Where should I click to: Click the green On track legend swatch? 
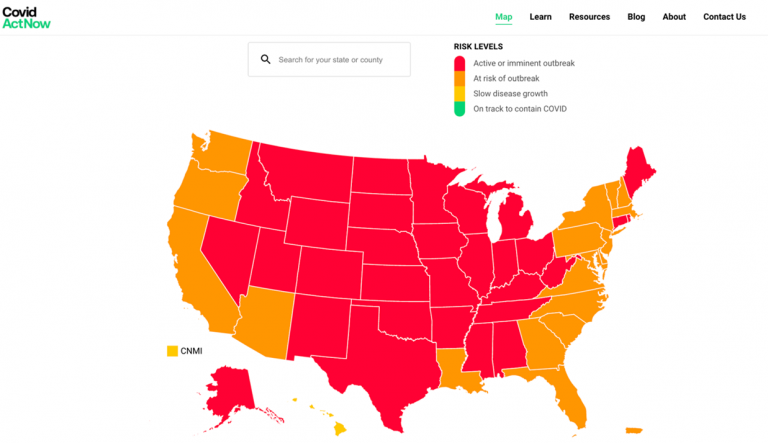click(459, 108)
